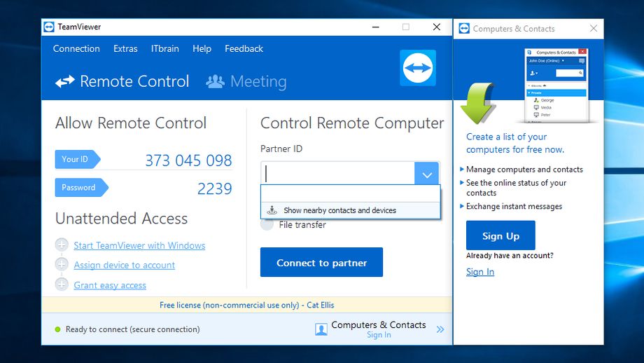Image resolution: width=644 pixels, height=363 pixels.
Task: Close the TeamViewer main window
Action: [437, 27]
